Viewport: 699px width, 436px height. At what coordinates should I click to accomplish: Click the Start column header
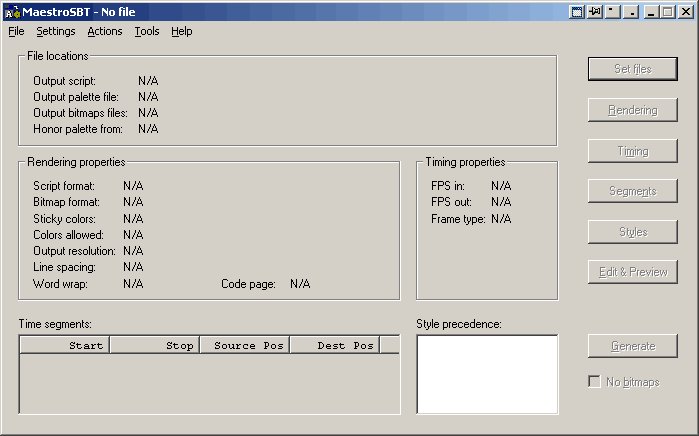point(65,346)
